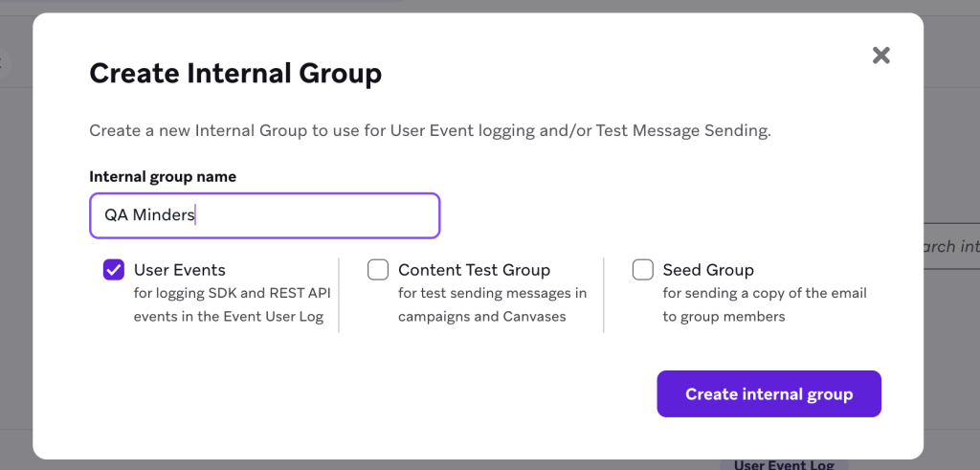The height and width of the screenshot is (470, 980).
Task: Click the Content Test Group option label
Action: [474, 270]
